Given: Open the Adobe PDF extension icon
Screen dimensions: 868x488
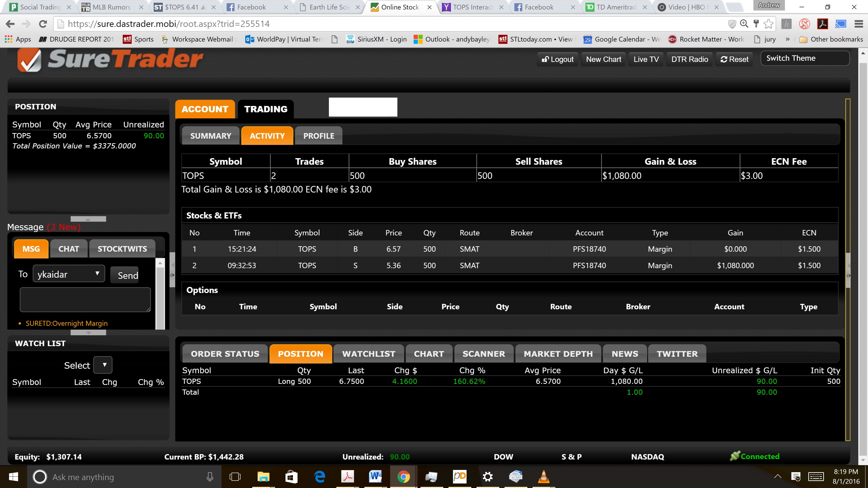Looking at the screenshot, I should 823,24.
